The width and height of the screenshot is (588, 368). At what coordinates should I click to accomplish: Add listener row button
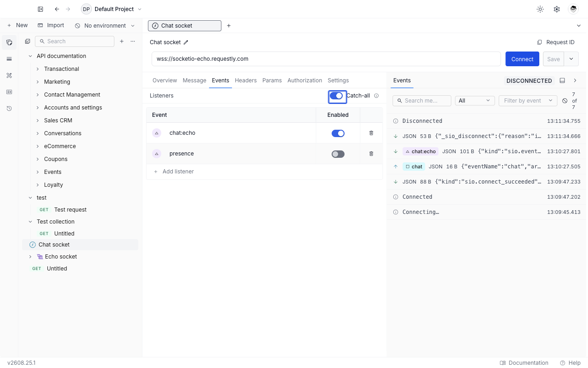(174, 172)
